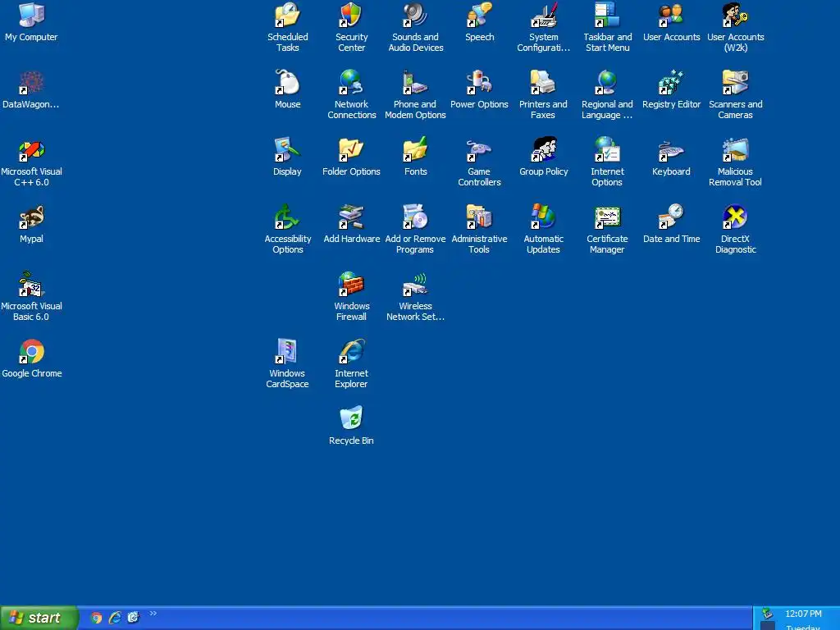Select the Keyboard settings icon
Screen dimensions: 840x630
(x=671, y=157)
